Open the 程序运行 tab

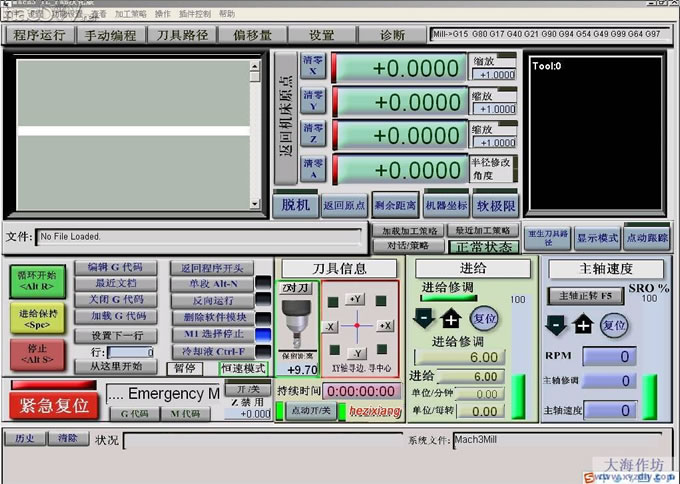pyautogui.click(x=40, y=35)
